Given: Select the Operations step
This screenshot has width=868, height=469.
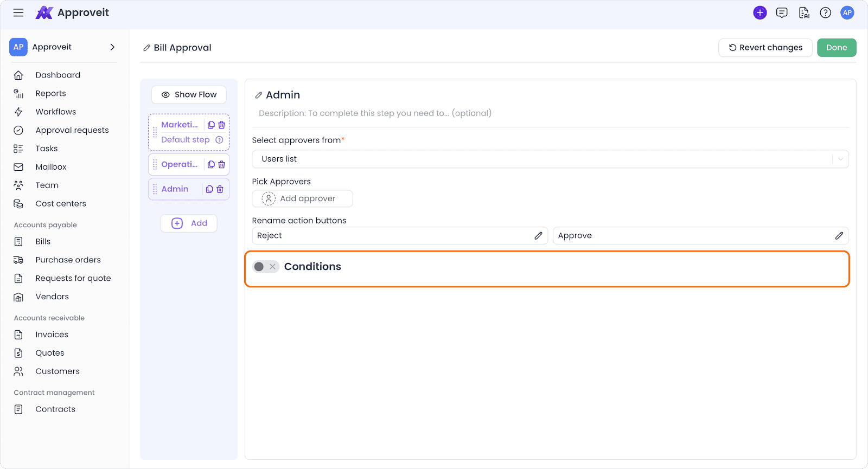Looking at the screenshot, I should 180,164.
